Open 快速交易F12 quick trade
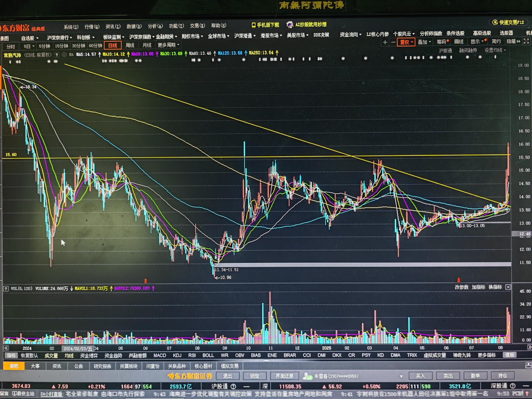 click(x=509, y=22)
